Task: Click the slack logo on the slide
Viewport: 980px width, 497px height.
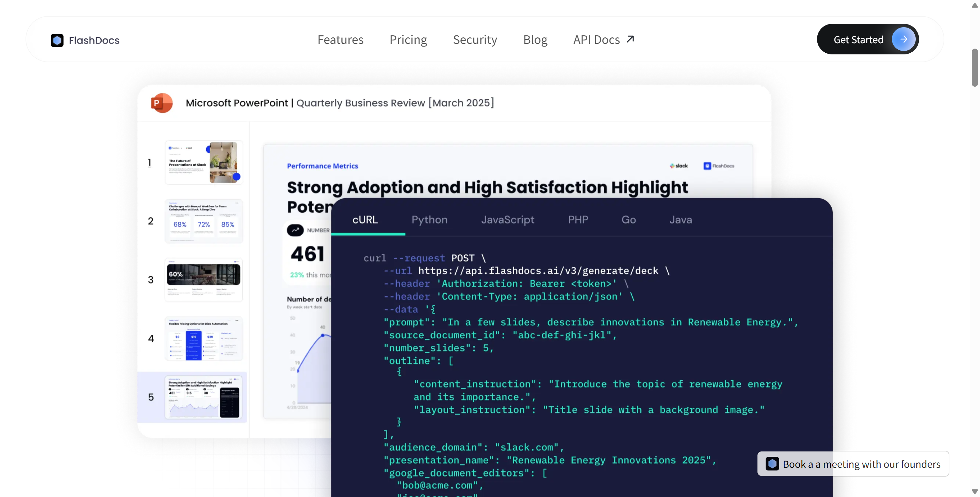Action: 679,166
